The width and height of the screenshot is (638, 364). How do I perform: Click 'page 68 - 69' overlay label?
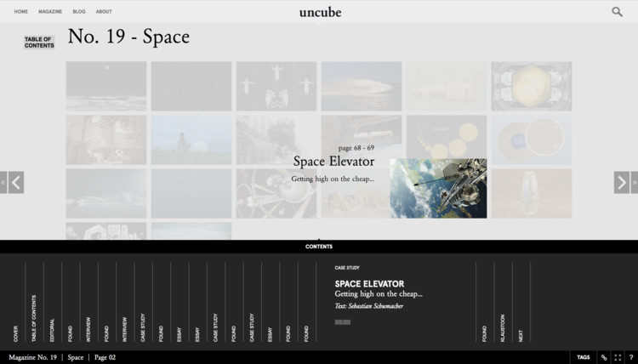click(x=356, y=148)
